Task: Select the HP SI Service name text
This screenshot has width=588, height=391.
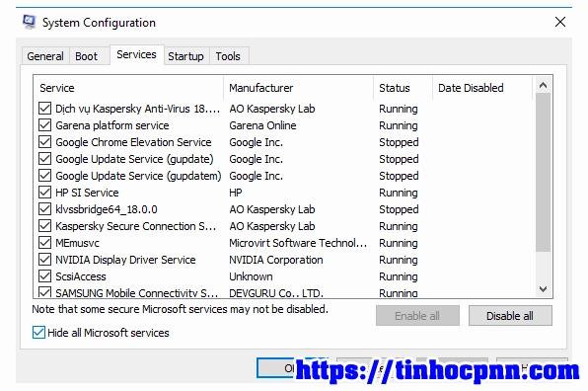Action: click(x=87, y=193)
